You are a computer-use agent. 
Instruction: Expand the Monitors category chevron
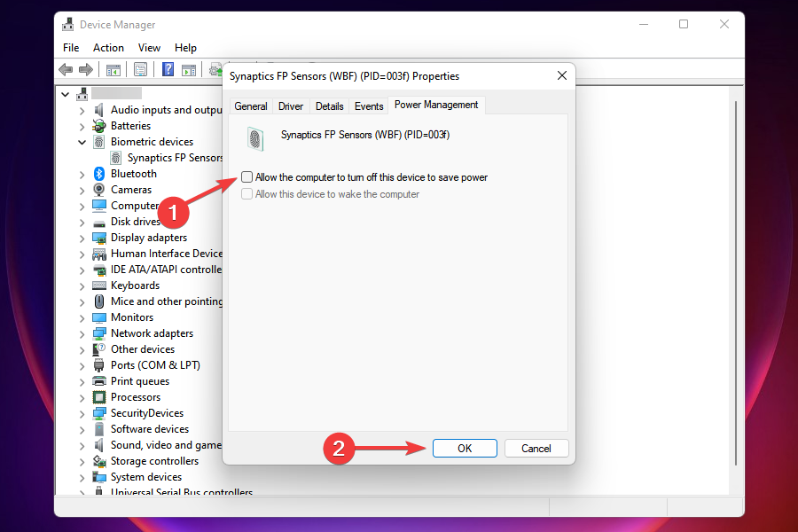pyautogui.click(x=82, y=317)
